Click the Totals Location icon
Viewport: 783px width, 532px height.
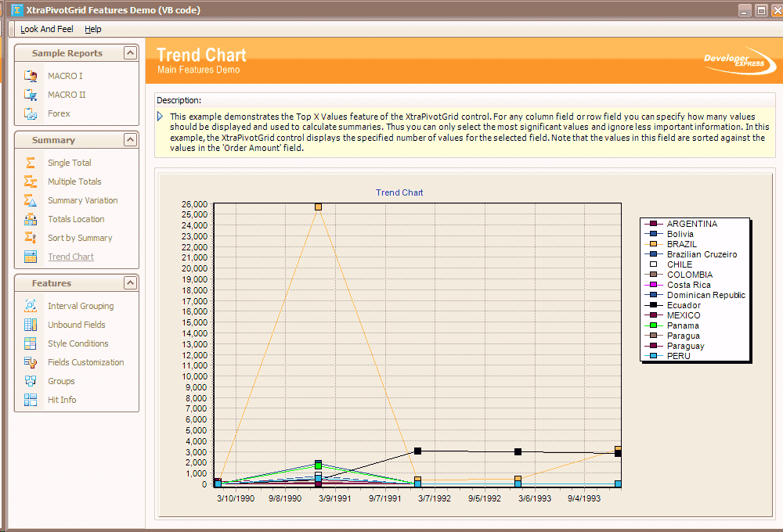point(31,219)
